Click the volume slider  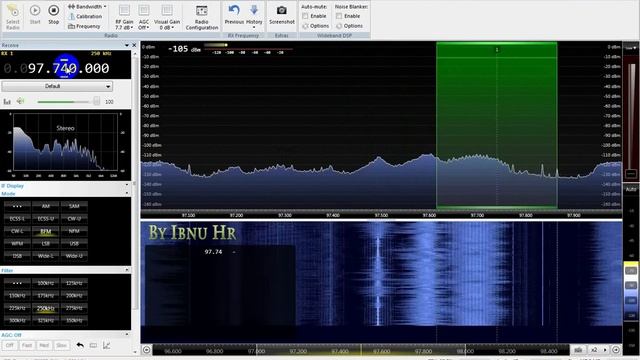pyautogui.click(x=68, y=101)
